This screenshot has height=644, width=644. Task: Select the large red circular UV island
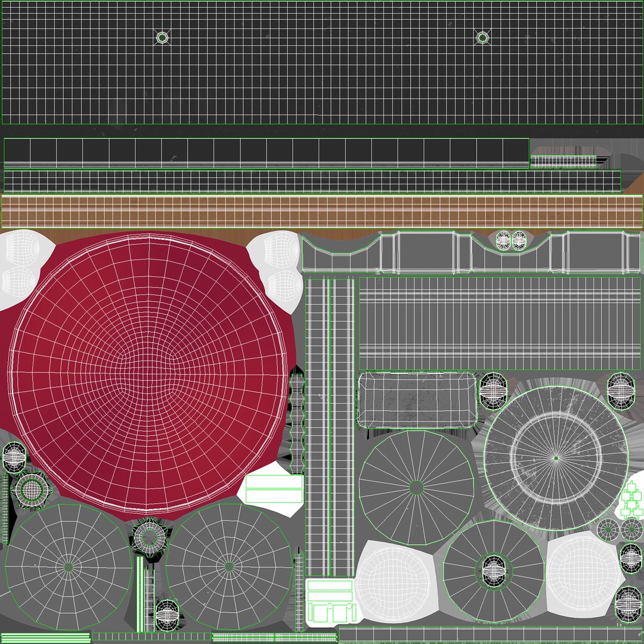(x=148, y=374)
